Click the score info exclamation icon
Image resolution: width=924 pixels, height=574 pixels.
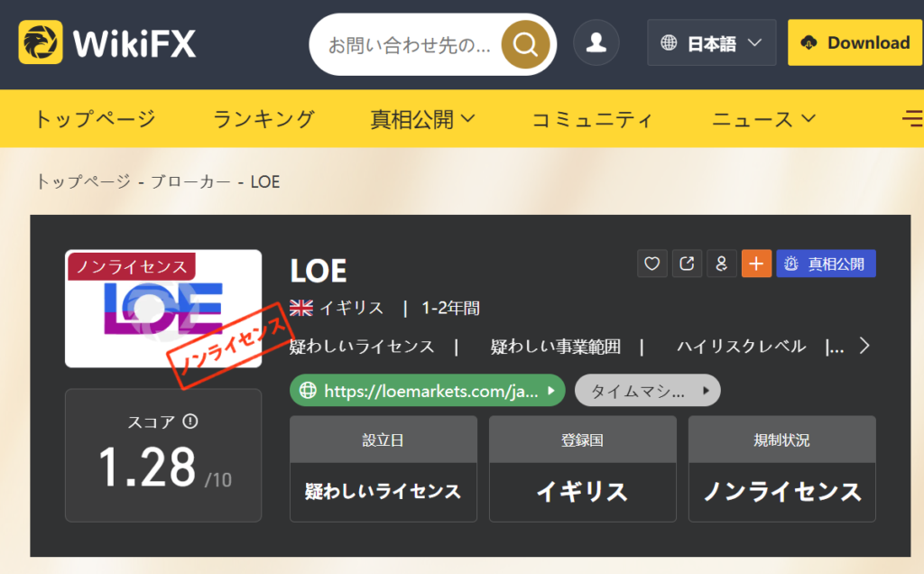tap(189, 421)
